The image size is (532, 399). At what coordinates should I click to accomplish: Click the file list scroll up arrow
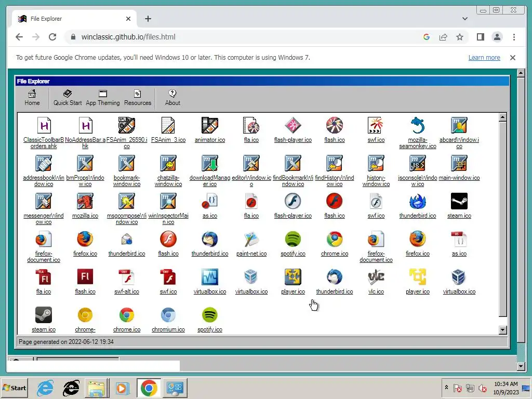[x=503, y=117]
